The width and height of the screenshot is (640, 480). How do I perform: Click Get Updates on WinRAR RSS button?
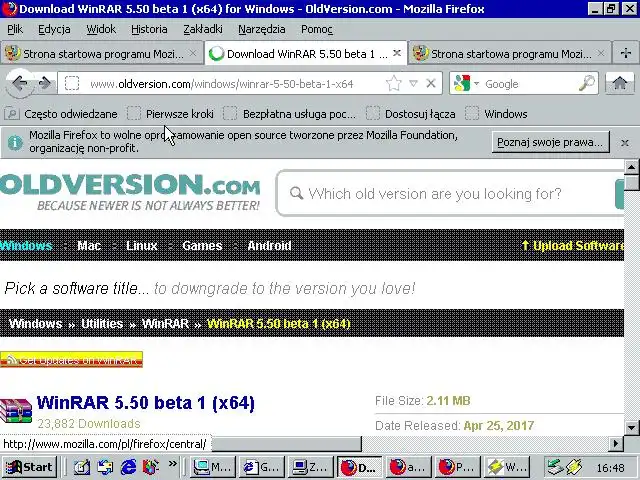click(x=71, y=360)
